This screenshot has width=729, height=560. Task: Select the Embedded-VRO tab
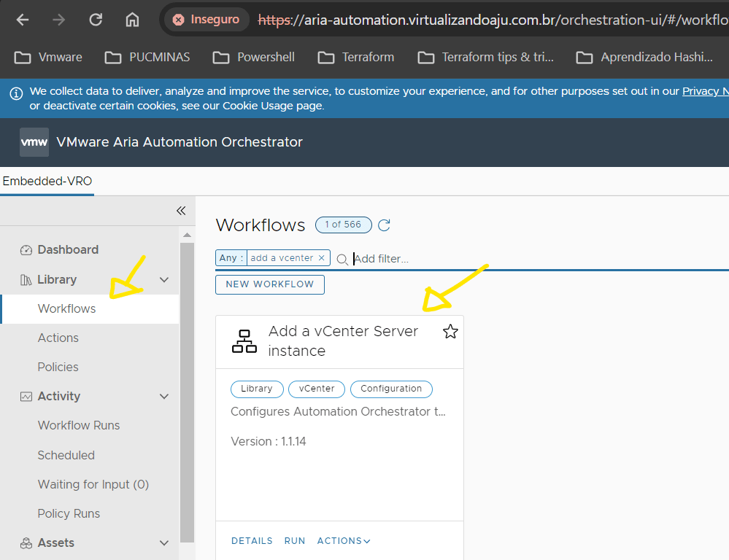coord(47,181)
